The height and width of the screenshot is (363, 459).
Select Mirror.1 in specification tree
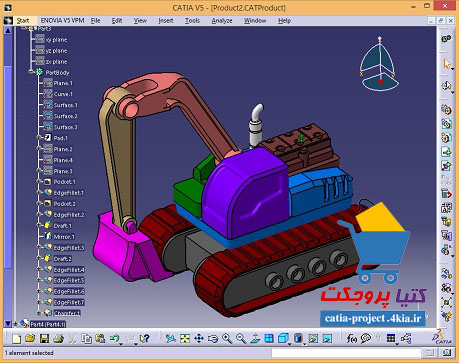pos(64,237)
